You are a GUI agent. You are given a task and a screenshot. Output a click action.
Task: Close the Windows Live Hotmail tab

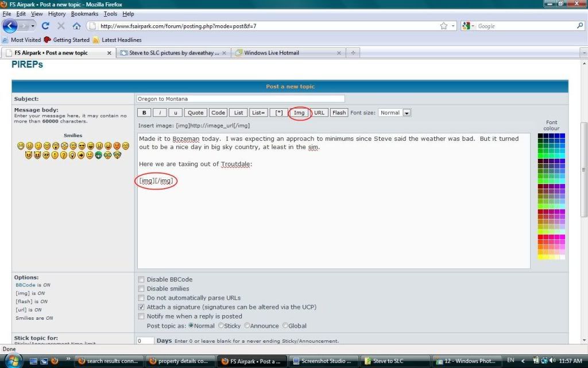339,53
